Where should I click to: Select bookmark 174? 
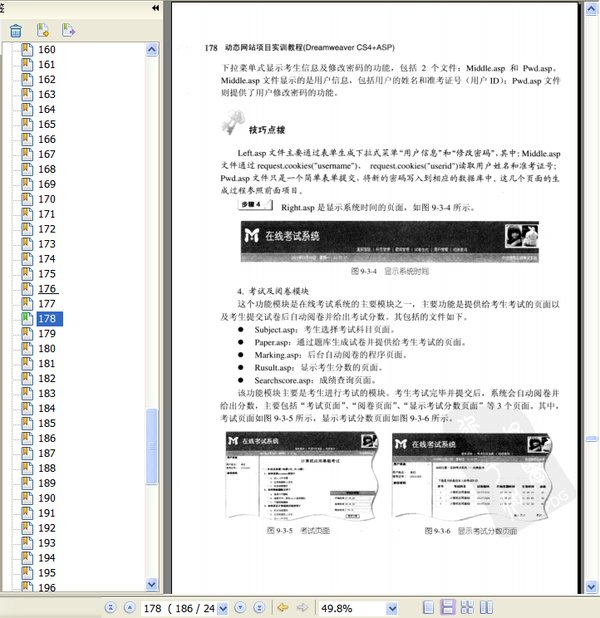(x=47, y=259)
